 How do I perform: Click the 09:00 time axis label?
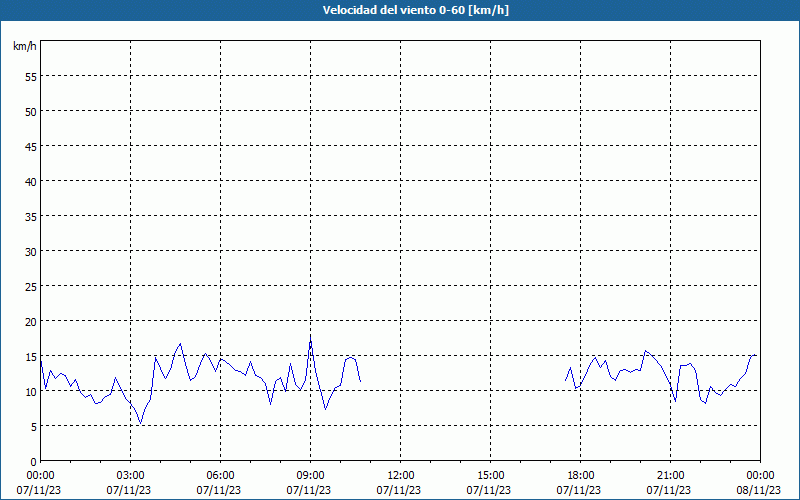click(310, 476)
